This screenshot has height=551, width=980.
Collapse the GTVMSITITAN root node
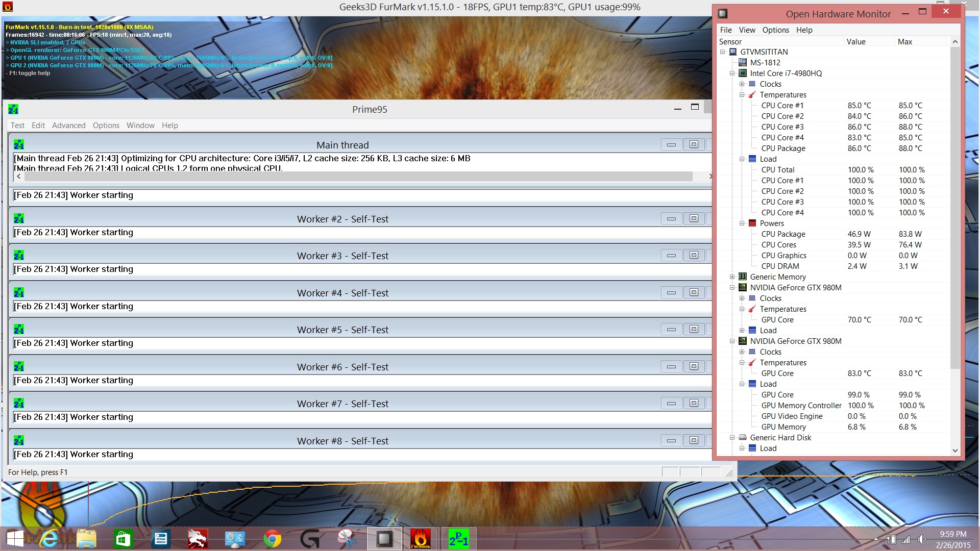(723, 52)
